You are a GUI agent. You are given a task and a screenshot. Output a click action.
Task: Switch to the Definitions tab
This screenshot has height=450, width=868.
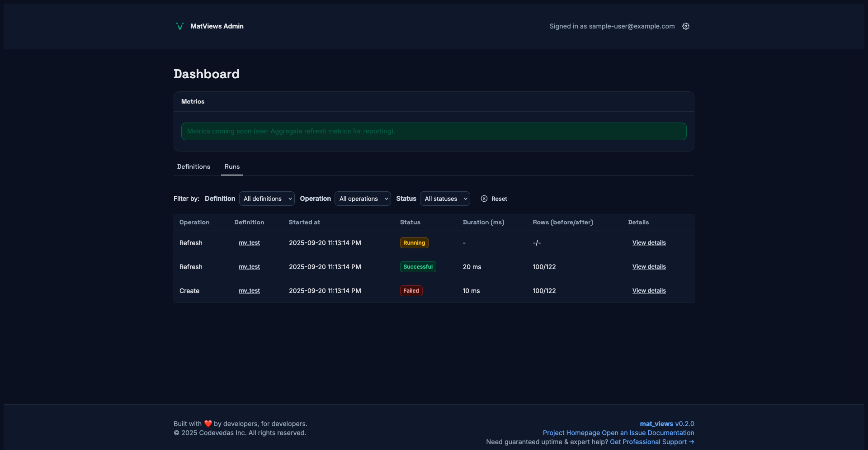click(x=193, y=167)
